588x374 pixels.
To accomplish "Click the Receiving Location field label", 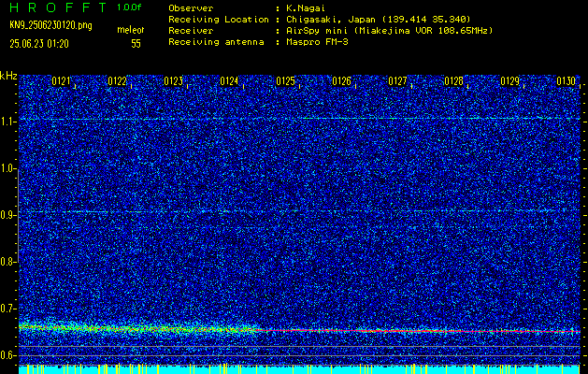I will pos(219,20).
